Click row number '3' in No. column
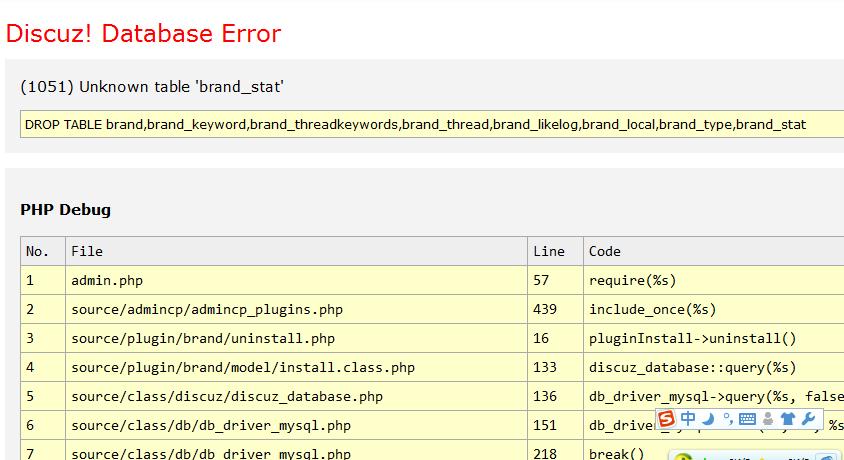 pos(43,338)
